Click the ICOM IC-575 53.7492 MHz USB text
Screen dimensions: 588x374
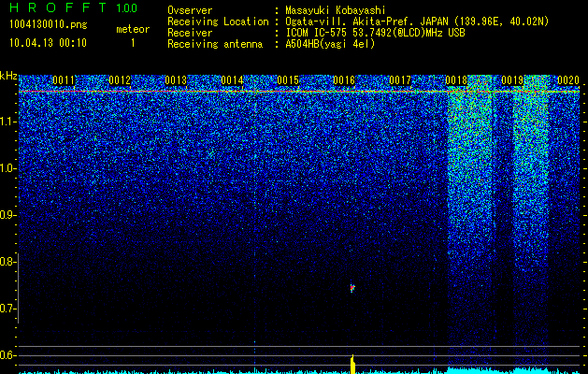(x=375, y=33)
